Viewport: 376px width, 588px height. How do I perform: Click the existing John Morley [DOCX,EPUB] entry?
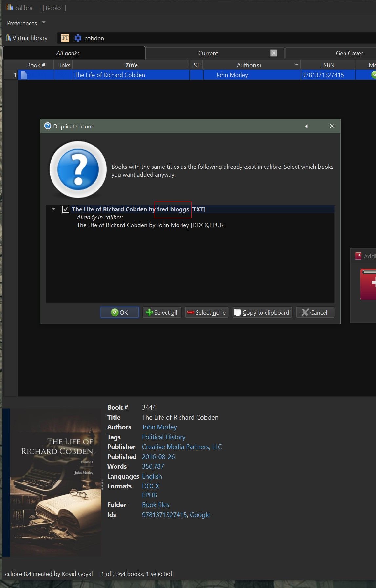coord(151,225)
